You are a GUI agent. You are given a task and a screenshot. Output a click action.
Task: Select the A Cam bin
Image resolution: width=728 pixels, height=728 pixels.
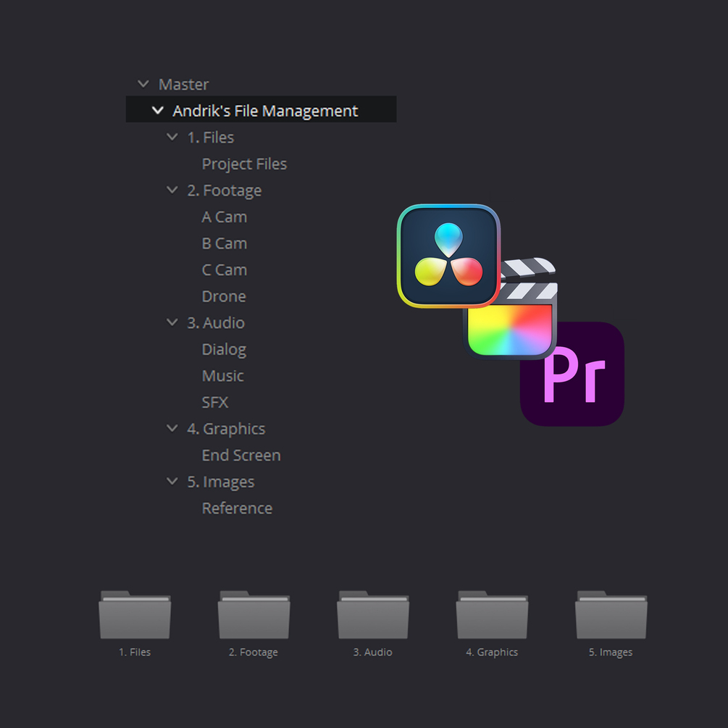225,217
